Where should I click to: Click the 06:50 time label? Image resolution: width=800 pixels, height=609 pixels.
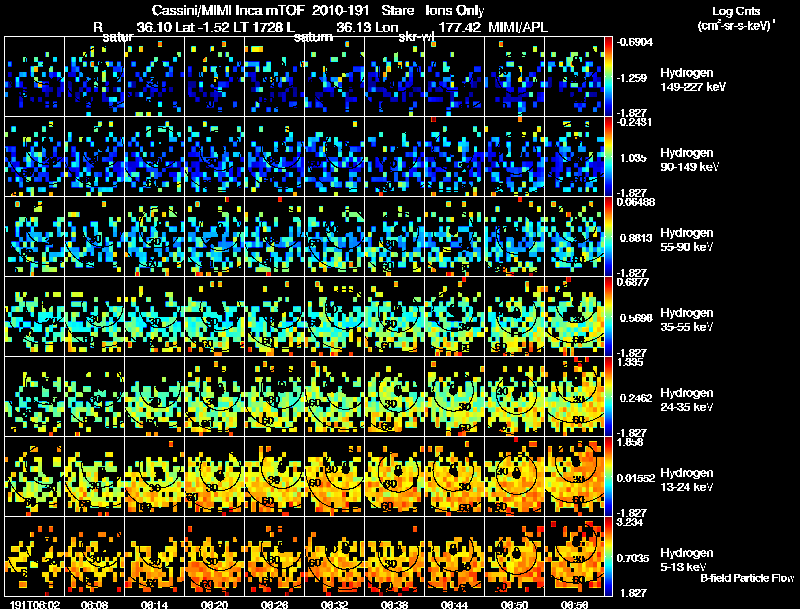click(x=514, y=604)
